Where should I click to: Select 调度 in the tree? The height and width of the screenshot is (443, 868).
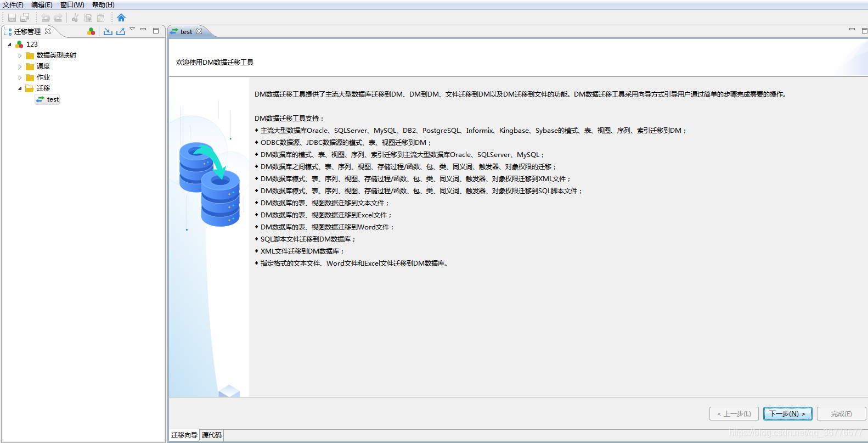tap(43, 66)
